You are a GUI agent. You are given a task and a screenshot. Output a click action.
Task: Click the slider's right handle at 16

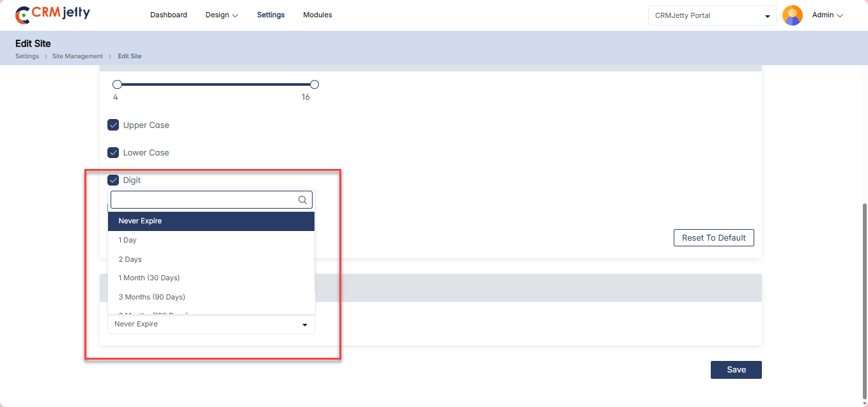314,84
